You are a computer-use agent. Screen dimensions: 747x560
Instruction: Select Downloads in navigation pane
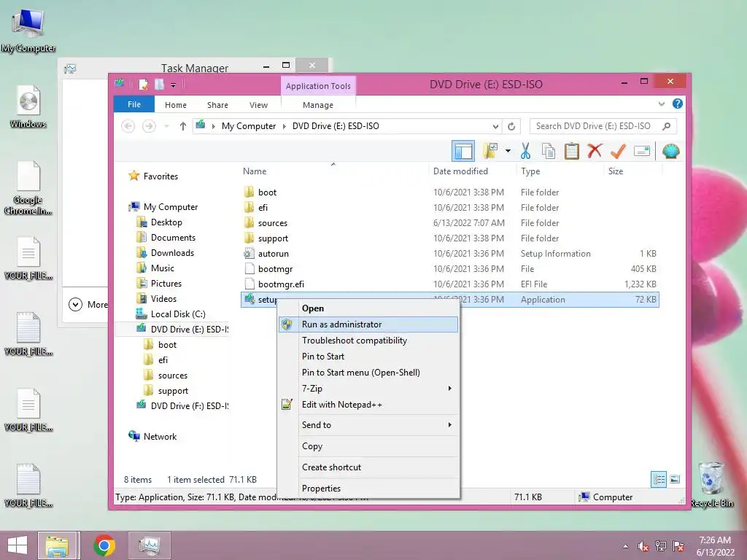click(172, 253)
